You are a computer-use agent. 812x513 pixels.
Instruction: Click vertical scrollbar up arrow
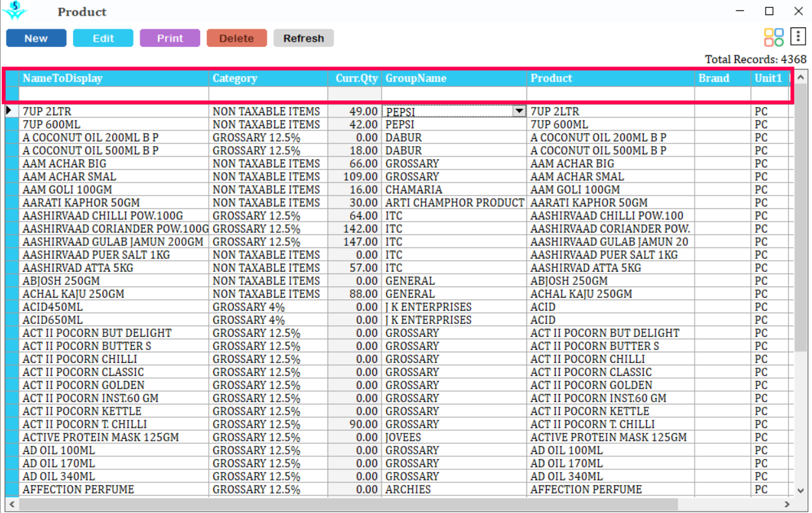801,78
